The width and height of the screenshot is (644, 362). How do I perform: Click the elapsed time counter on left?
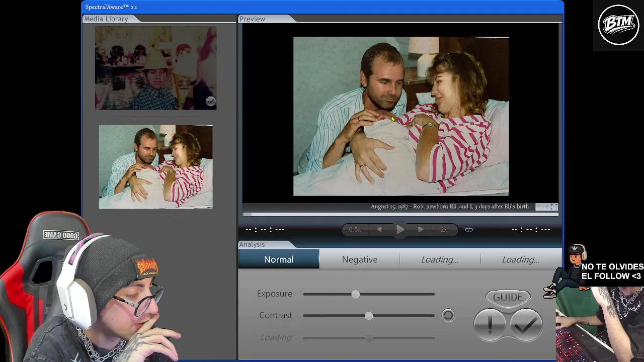[265, 230]
